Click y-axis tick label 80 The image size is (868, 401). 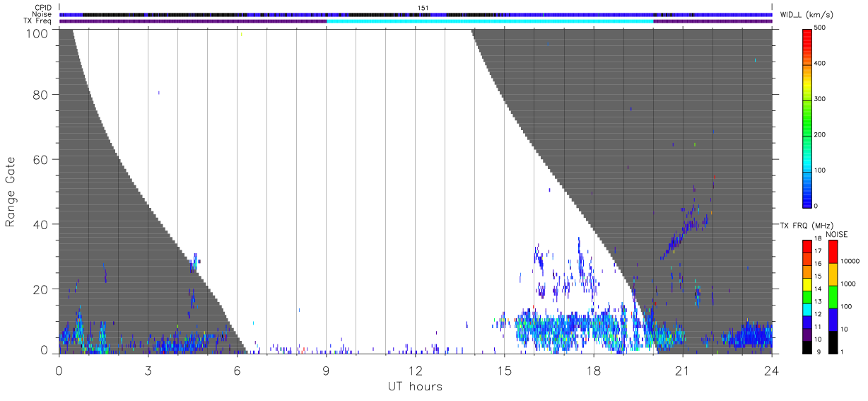point(41,95)
